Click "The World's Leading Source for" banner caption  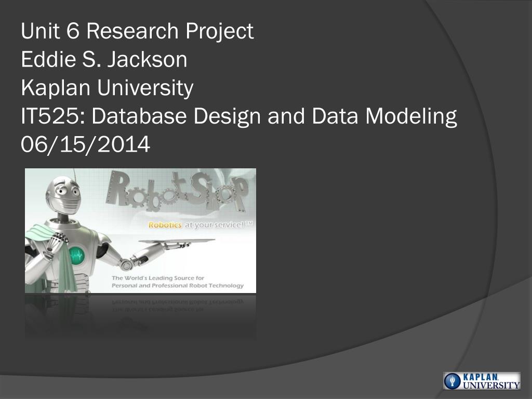tap(158, 278)
